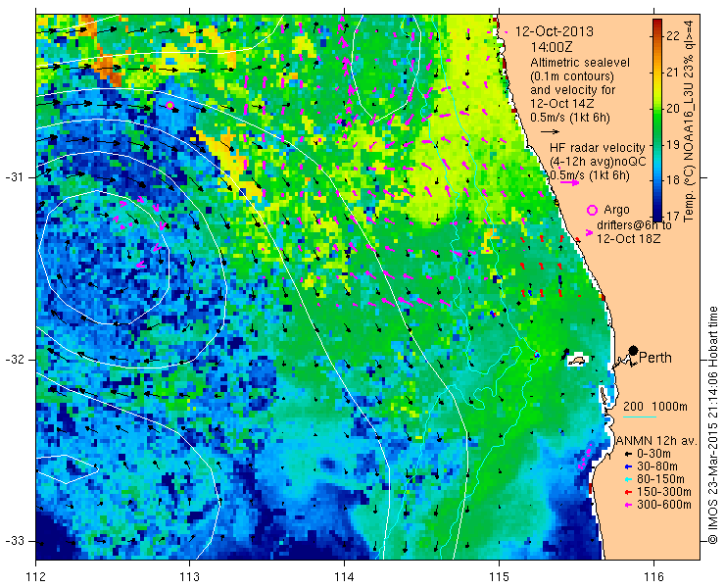This screenshot has width=725, height=588.
Task: Click the 116 longitude axis label
Action: [x=653, y=577]
